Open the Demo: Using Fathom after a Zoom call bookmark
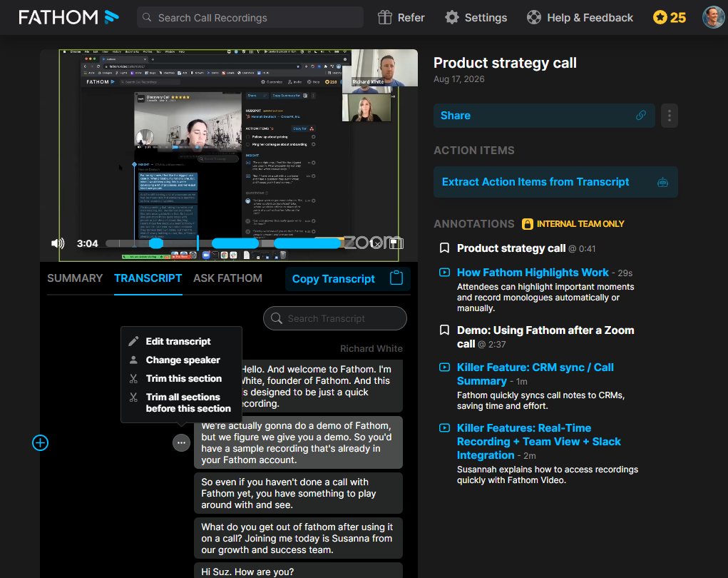The width and height of the screenshot is (728, 578). click(545, 337)
